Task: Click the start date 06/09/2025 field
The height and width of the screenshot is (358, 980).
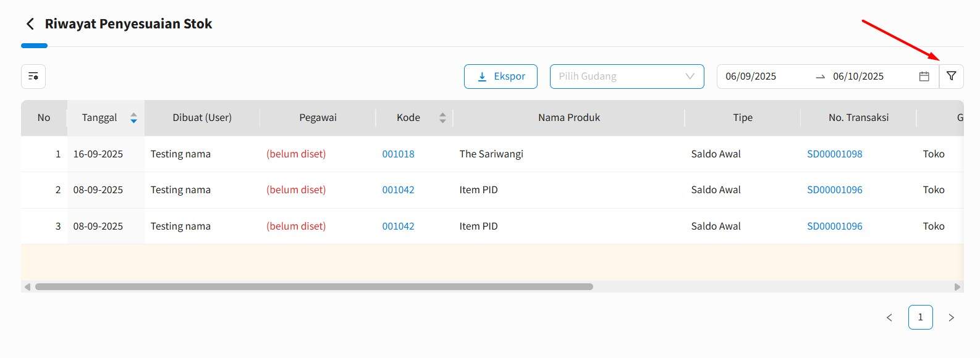Action: (x=751, y=77)
